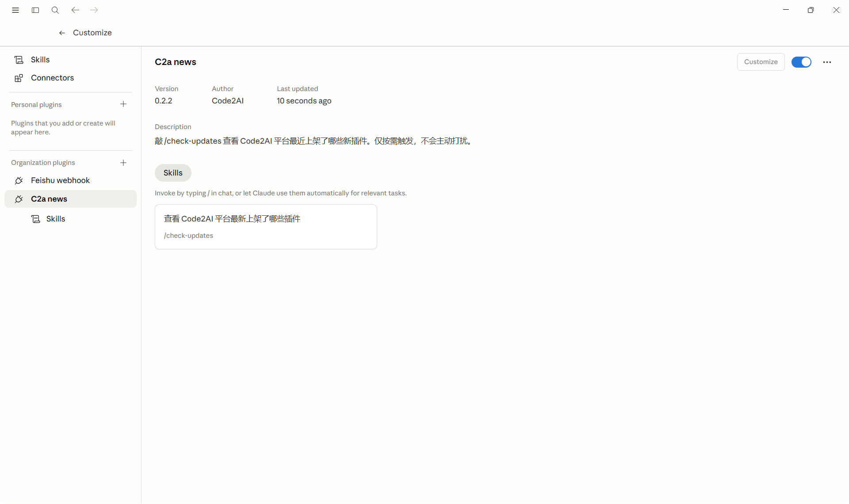This screenshot has height=504, width=849.
Task: Disable the C2a news plugin toggle
Action: click(801, 62)
